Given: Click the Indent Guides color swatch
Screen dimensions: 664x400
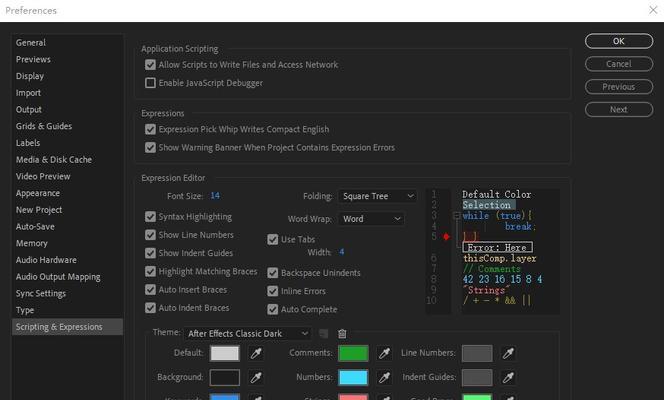Looking at the screenshot, I should [x=477, y=378].
